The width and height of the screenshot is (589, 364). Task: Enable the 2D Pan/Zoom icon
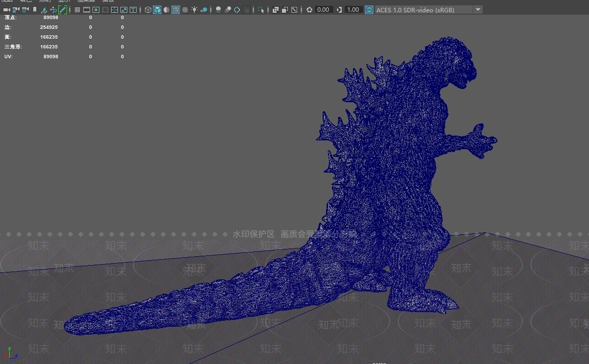click(x=53, y=10)
